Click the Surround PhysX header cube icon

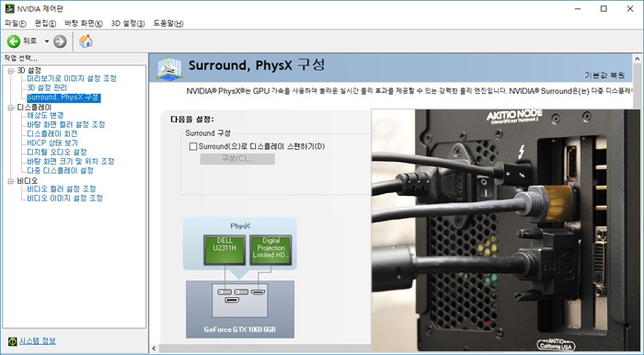click(169, 67)
